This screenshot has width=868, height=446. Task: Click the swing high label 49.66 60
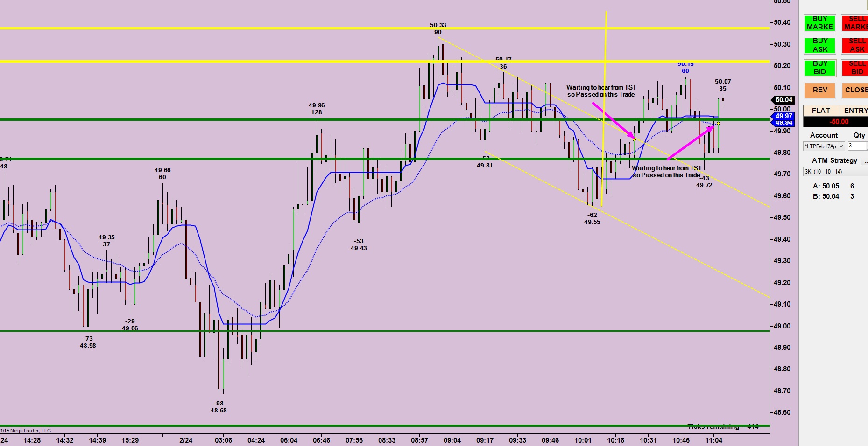(x=162, y=174)
